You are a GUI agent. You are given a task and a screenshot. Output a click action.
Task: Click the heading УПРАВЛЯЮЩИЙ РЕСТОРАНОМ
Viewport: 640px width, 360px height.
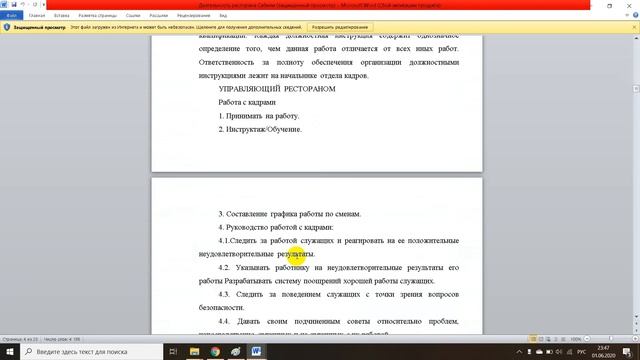[x=277, y=89]
